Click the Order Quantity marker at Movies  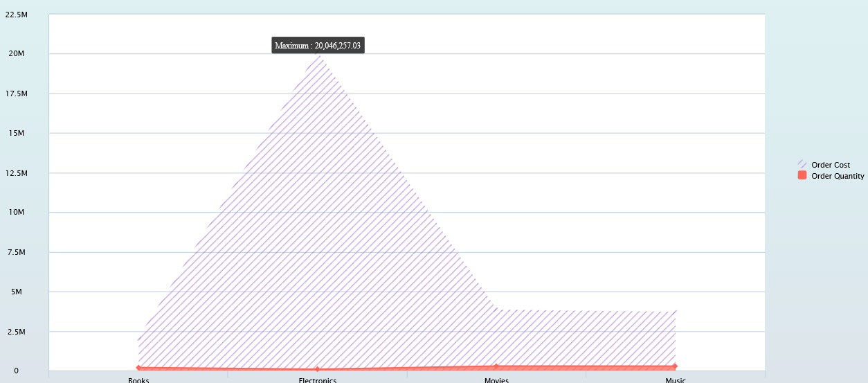[496, 366]
